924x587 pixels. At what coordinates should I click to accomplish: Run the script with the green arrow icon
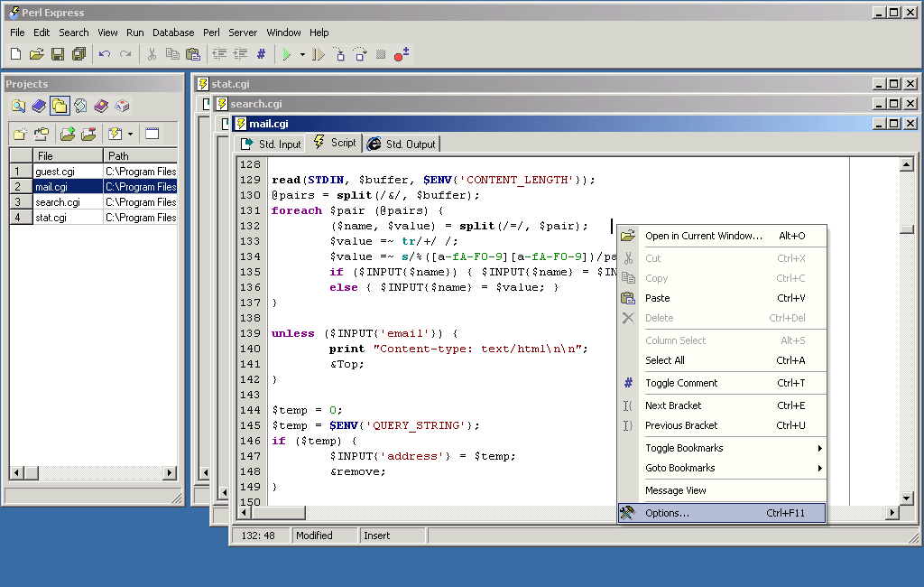[x=286, y=54]
